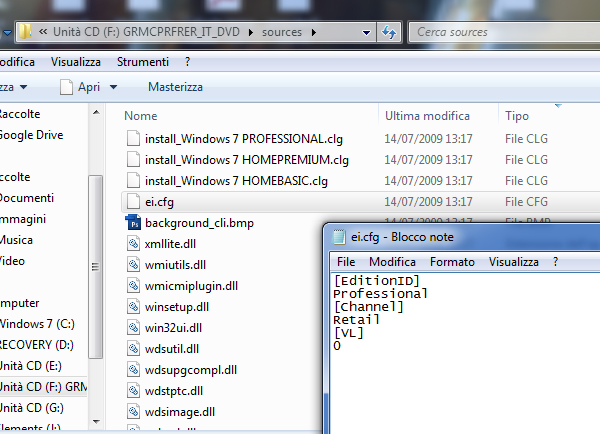Click the Notepad icon in ei.cfg title bar

[x=339, y=237]
